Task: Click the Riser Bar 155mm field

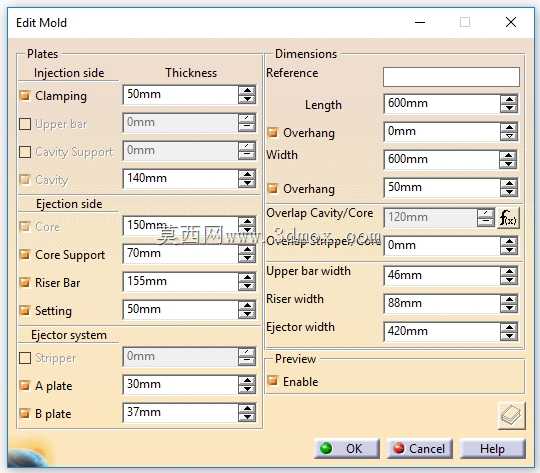Action: pyautogui.click(x=180, y=282)
